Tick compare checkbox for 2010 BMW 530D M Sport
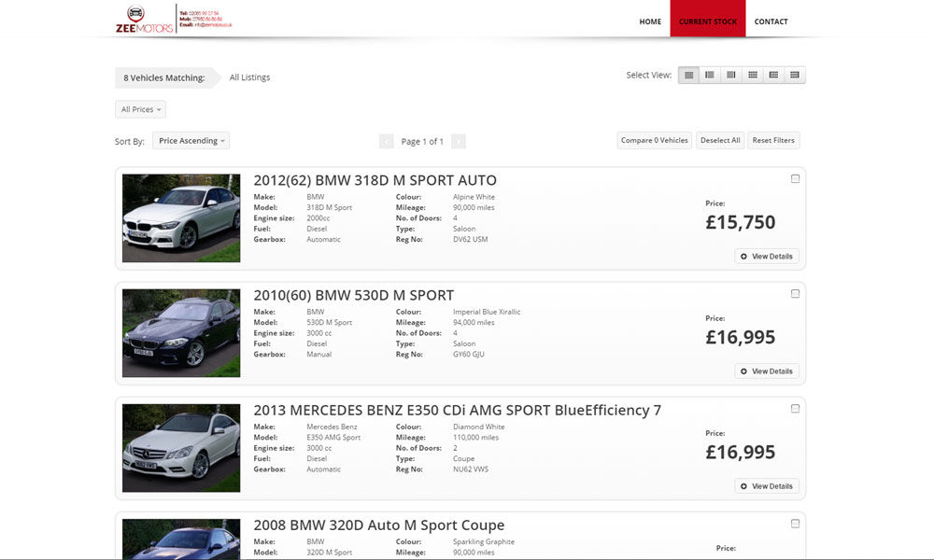 [x=795, y=293]
